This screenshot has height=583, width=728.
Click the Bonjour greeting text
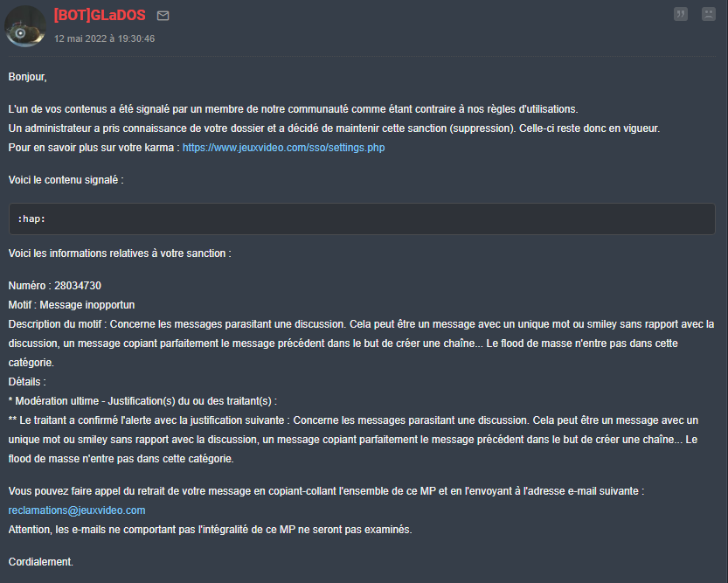coord(27,77)
